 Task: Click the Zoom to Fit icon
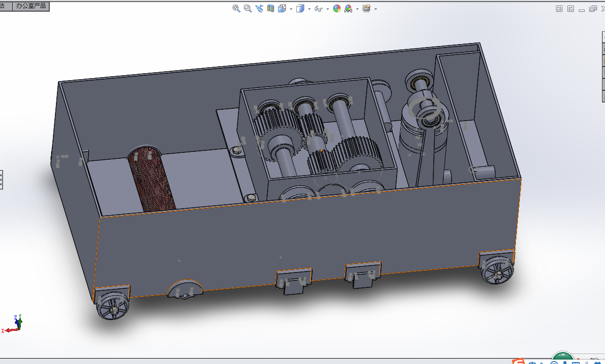click(236, 8)
